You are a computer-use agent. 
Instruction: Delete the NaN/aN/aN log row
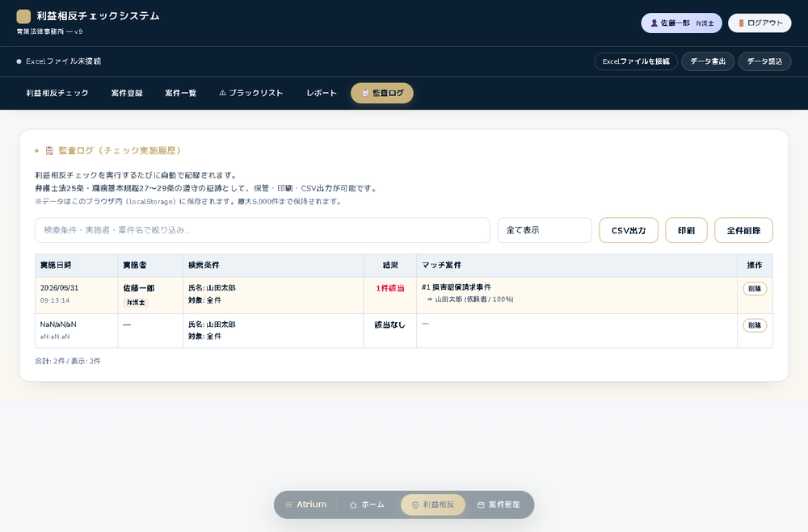point(755,325)
